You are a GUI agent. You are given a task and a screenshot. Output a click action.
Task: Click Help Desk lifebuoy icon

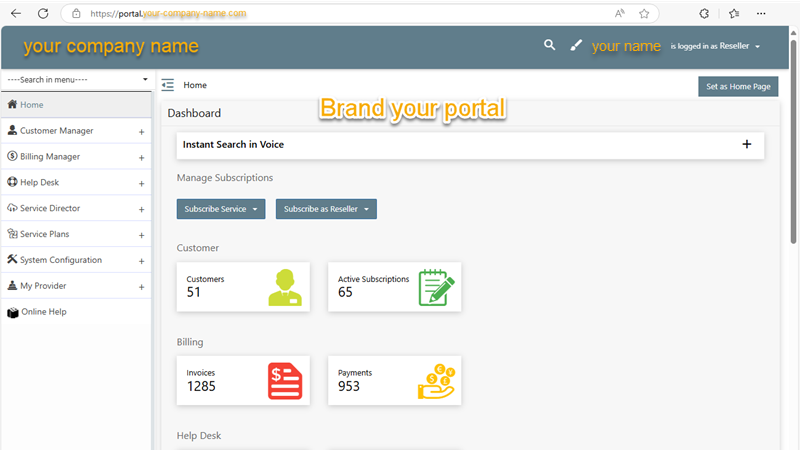click(x=12, y=182)
